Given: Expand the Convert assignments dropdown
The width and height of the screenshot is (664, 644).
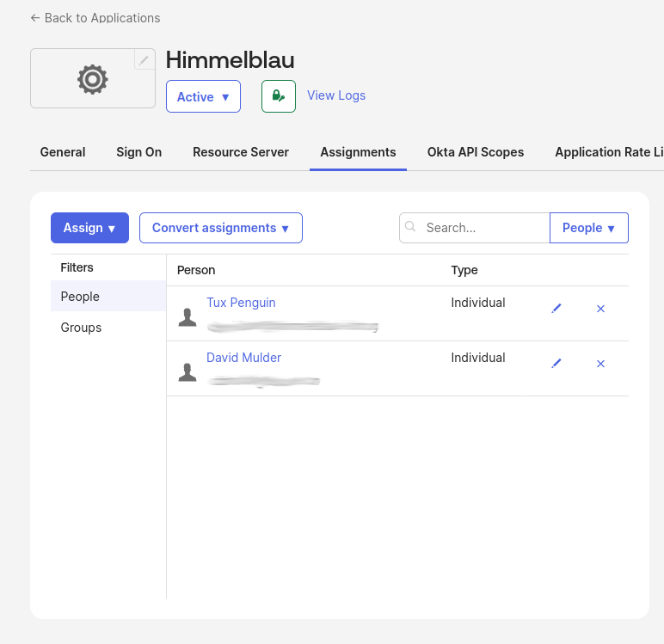Looking at the screenshot, I should tap(221, 228).
